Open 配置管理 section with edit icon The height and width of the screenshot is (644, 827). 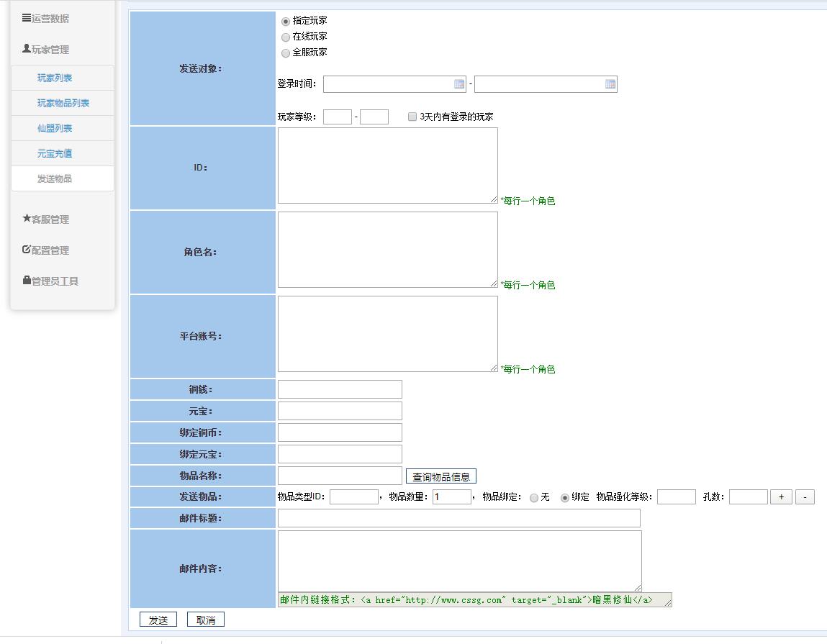pyautogui.click(x=46, y=250)
